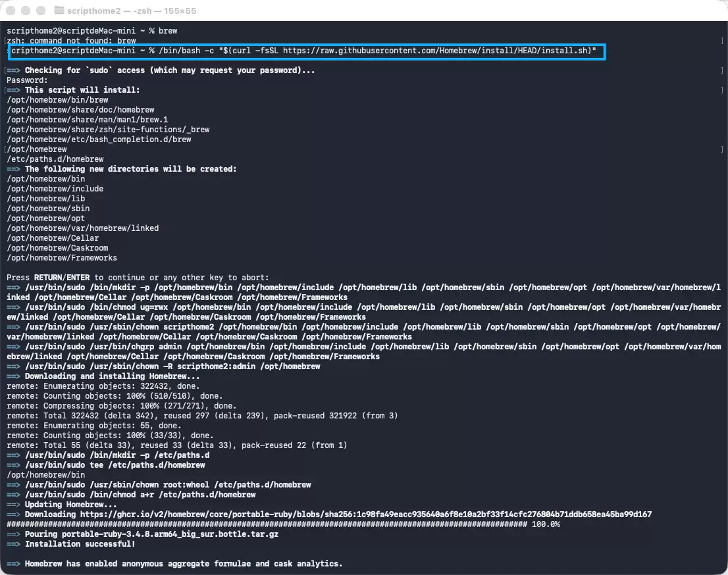Click the zoom window button

[x=41, y=11]
